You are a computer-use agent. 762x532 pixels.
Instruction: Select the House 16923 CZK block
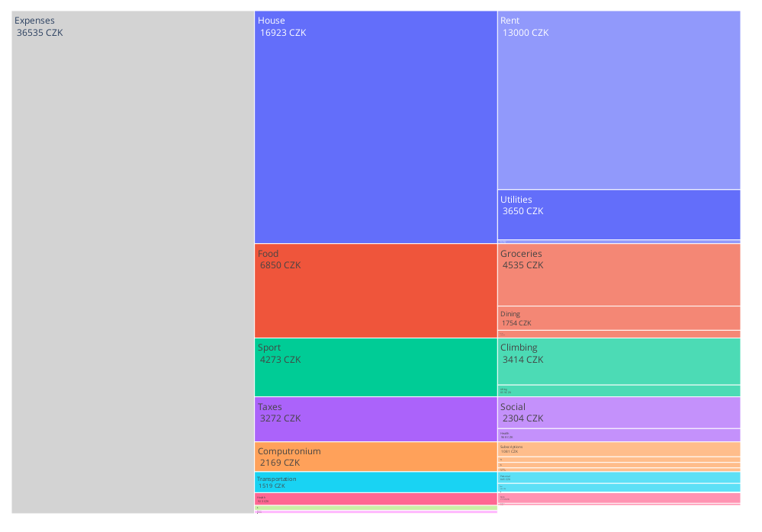coord(375,127)
